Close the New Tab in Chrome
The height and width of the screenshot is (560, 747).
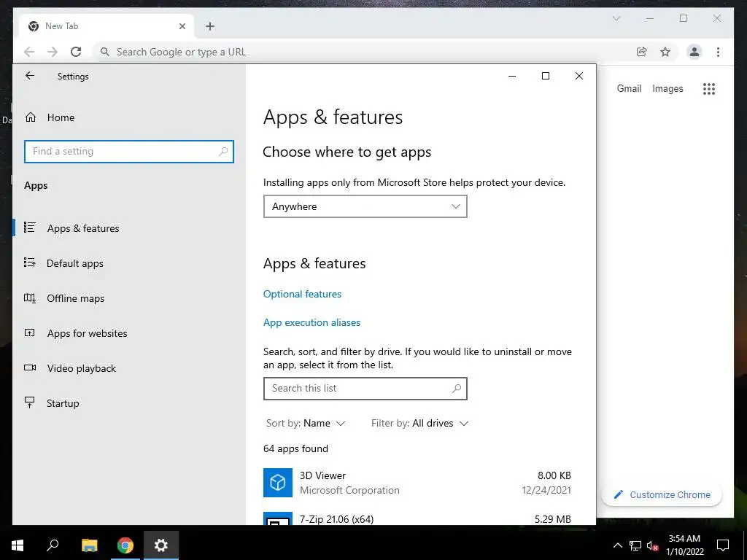point(182,26)
